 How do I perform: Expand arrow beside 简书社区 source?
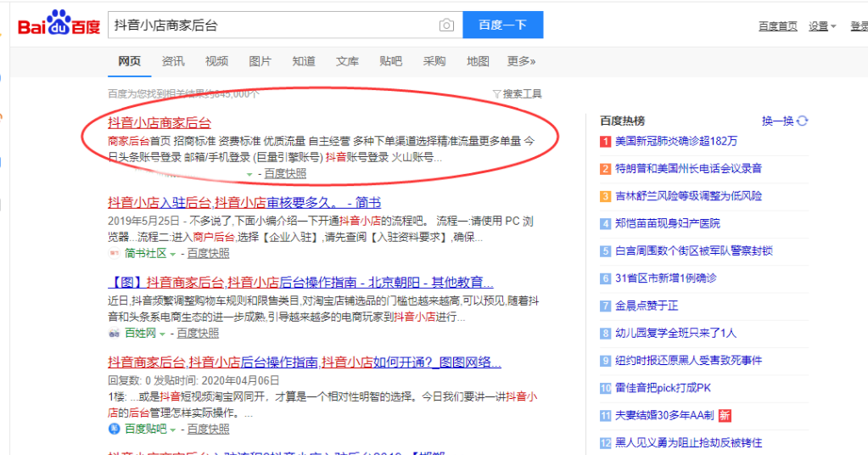(173, 254)
